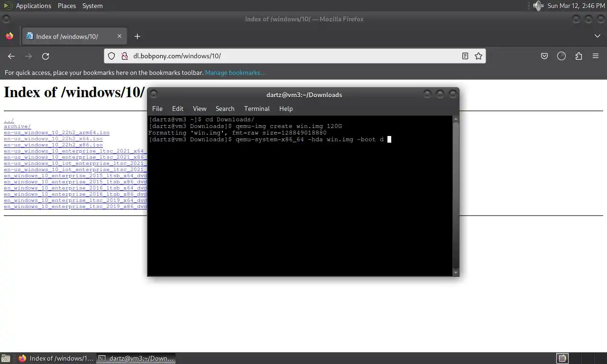Open the terminal File menu

(157, 109)
